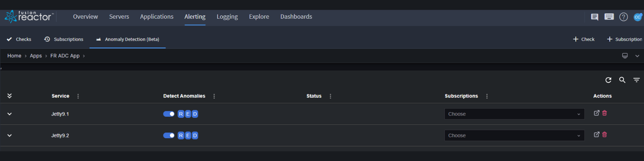Switch to the Checks tab

point(19,39)
